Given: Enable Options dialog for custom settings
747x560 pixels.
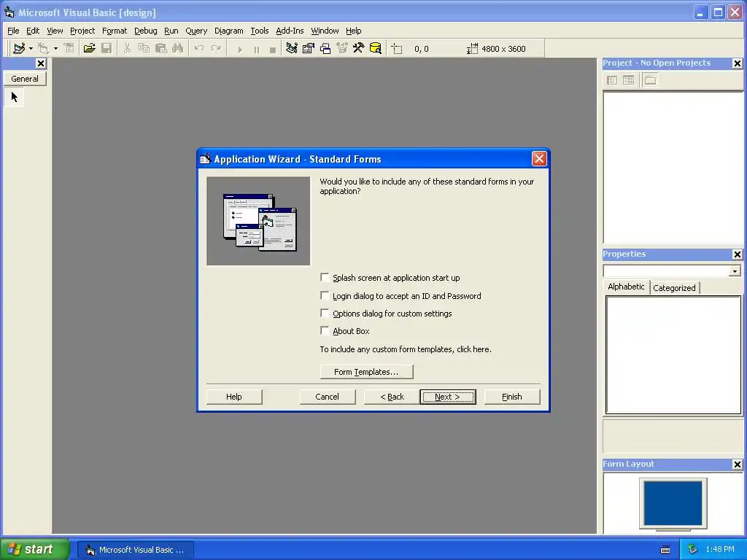Looking at the screenshot, I should pos(325,314).
